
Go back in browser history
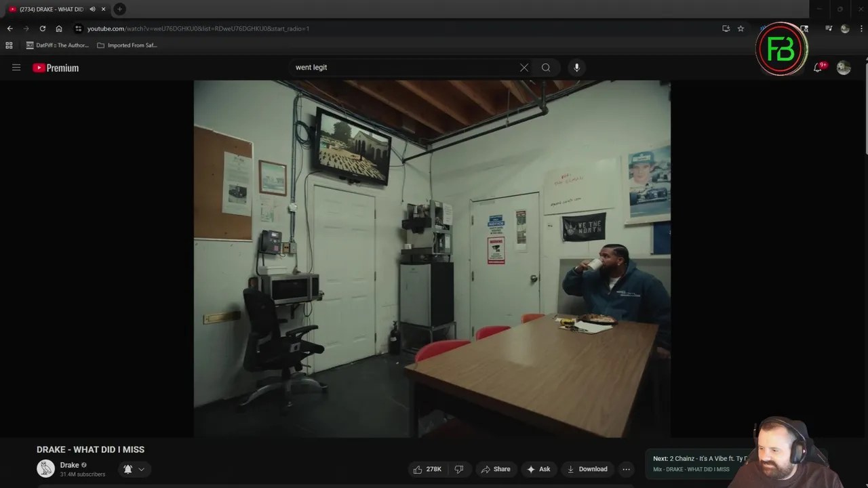[9, 28]
